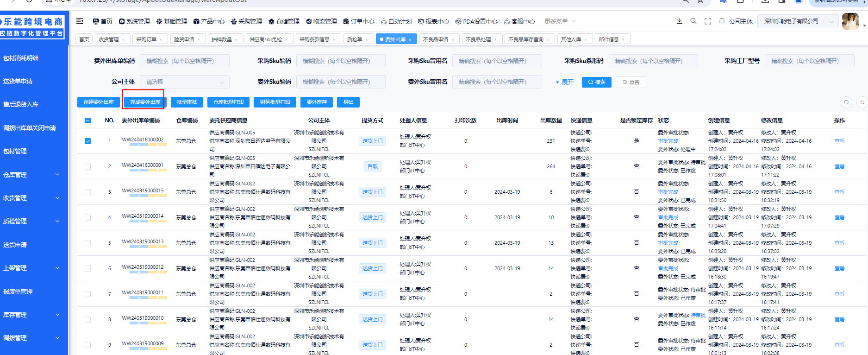
Task: Focus the 委外Sku曾用名 input field
Action: [x=497, y=82]
